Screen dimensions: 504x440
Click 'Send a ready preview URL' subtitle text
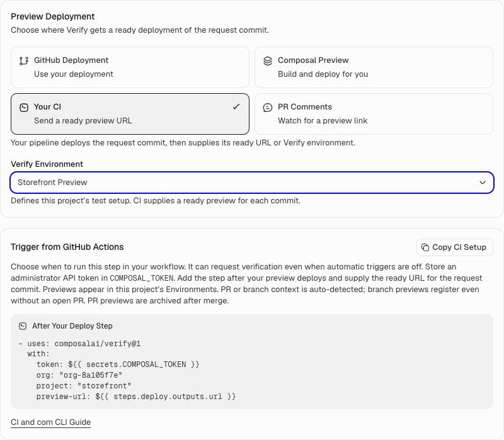83,121
